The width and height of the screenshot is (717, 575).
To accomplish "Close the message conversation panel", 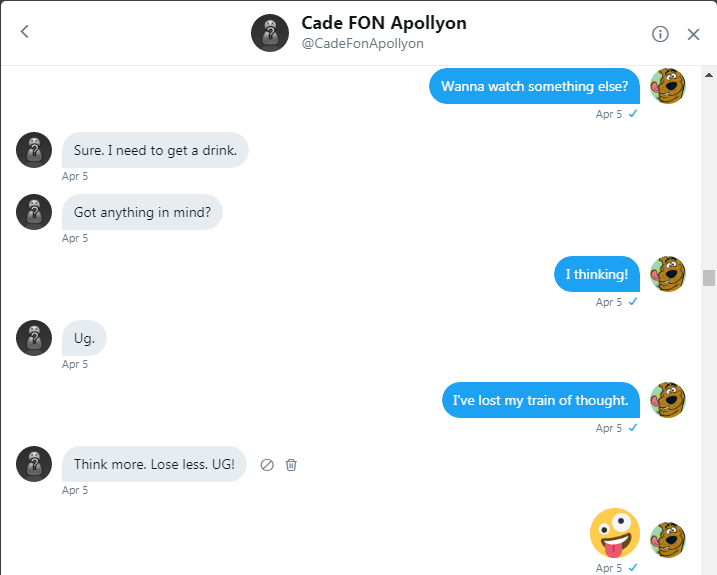I will [693, 34].
